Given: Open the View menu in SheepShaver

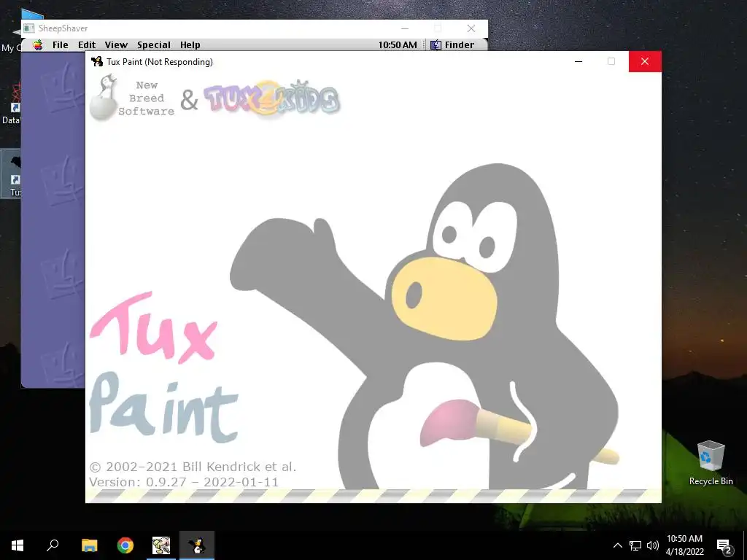Looking at the screenshot, I should [x=116, y=44].
